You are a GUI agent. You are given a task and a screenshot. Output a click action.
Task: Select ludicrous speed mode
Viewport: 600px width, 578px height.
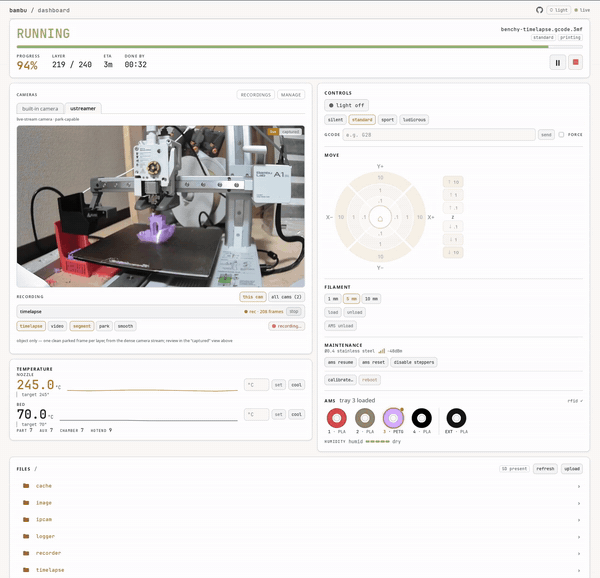(414, 120)
